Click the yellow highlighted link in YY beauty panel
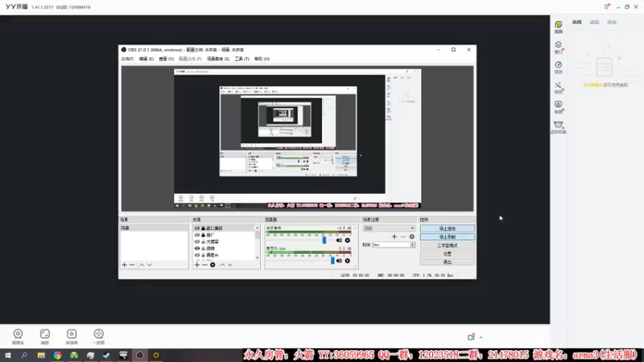 point(593,85)
